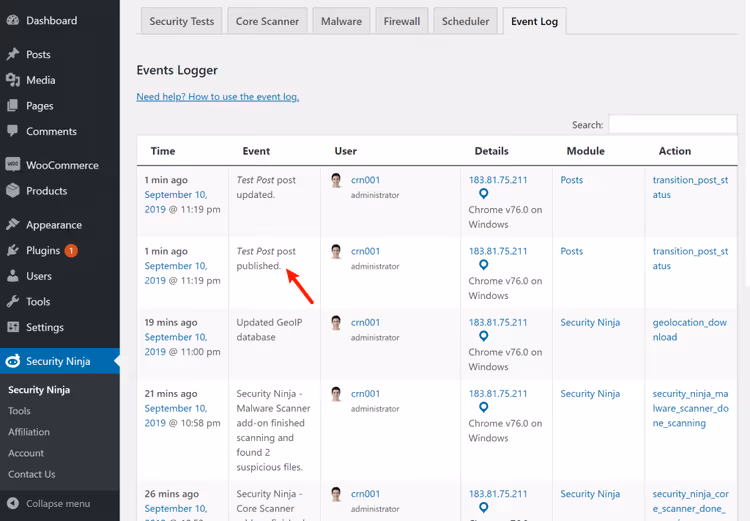The image size is (750, 521).
Task: Open Security Ninja submenu item
Action: click(x=39, y=390)
